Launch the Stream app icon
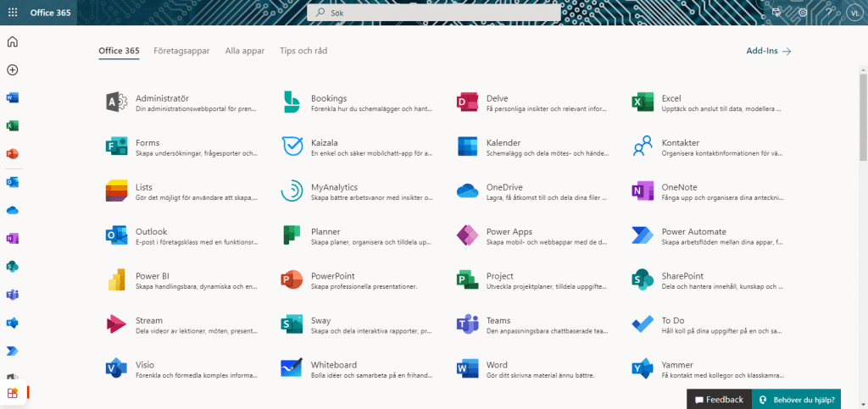Viewport: 868px width, 409px height. 116,324
